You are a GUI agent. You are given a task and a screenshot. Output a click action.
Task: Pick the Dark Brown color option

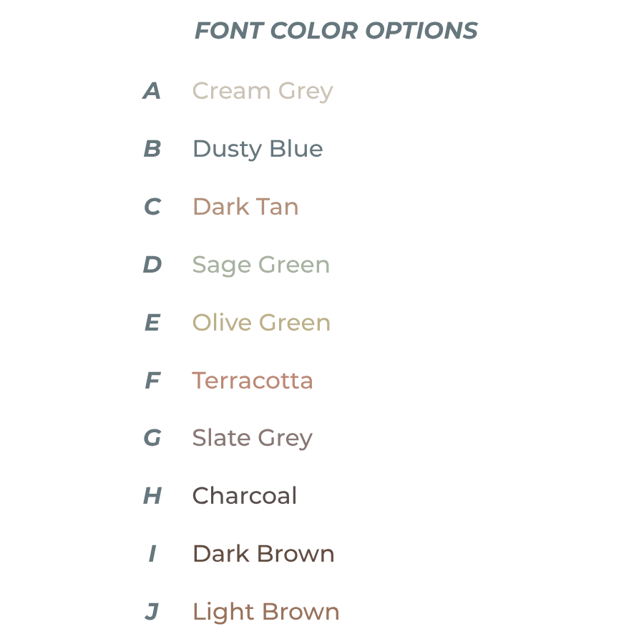(x=263, y=554)
